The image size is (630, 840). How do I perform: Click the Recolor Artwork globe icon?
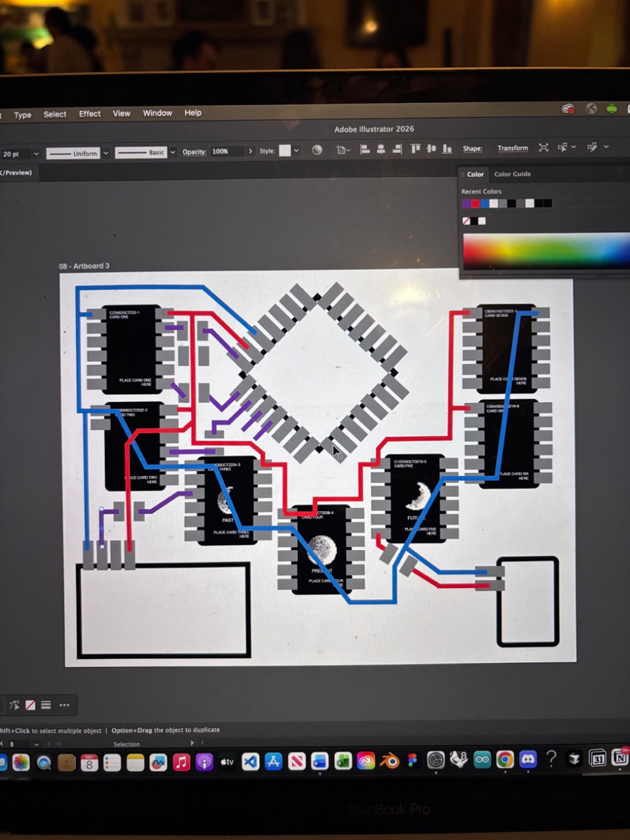coord(317,150)
